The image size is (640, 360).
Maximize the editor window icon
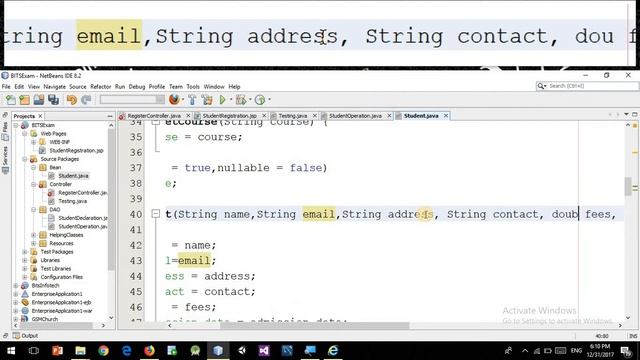click(635, 115)
